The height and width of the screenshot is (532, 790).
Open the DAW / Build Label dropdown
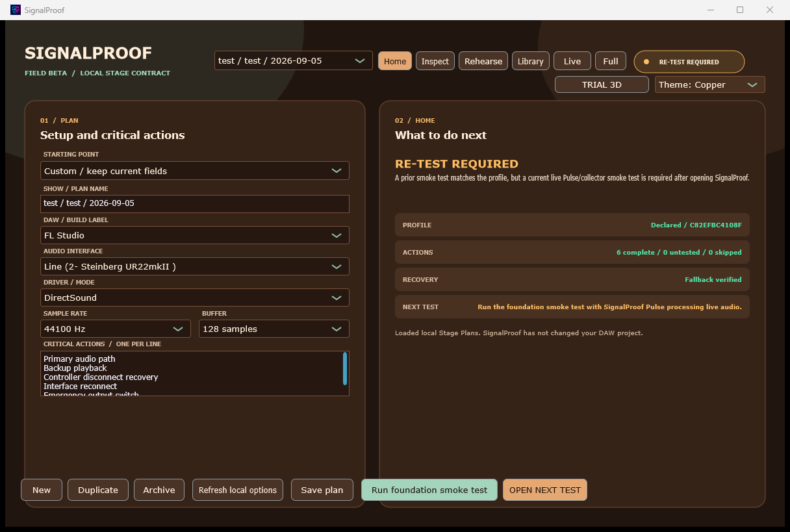(x=195, y=235)
